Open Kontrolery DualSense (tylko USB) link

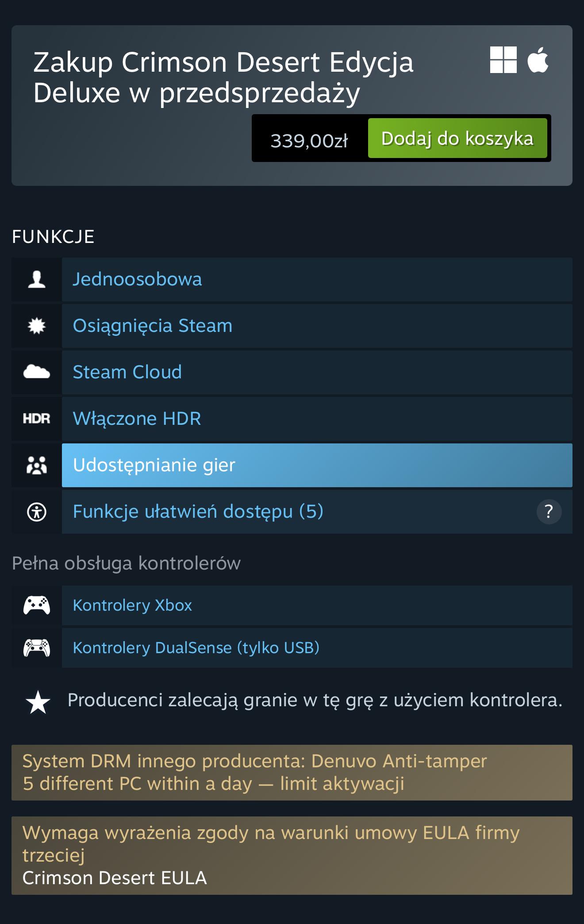click(x=196, y=648)
